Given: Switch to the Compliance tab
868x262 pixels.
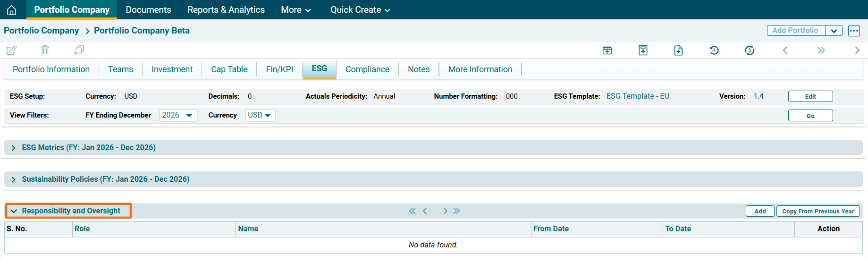Looking at the screenshot, I should point(367,69).
